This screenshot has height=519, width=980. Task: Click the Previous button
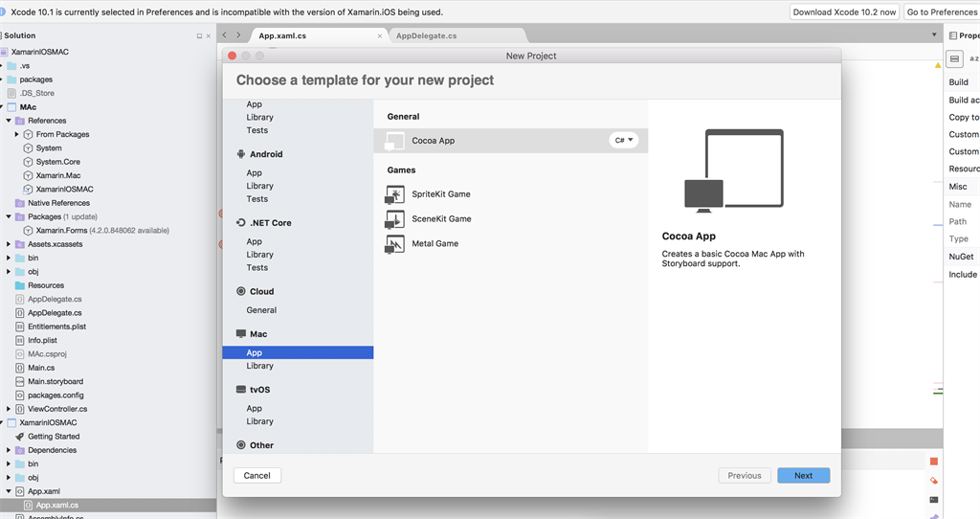point(745,476)
